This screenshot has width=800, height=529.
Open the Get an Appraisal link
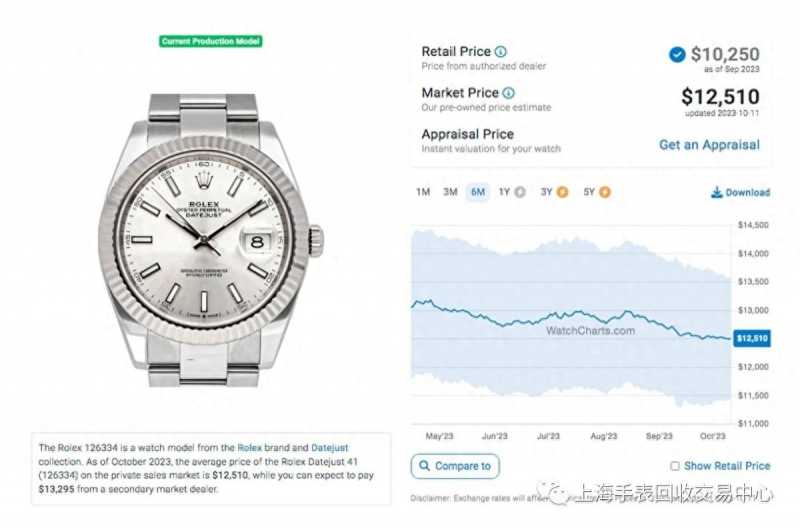(709, 145)
